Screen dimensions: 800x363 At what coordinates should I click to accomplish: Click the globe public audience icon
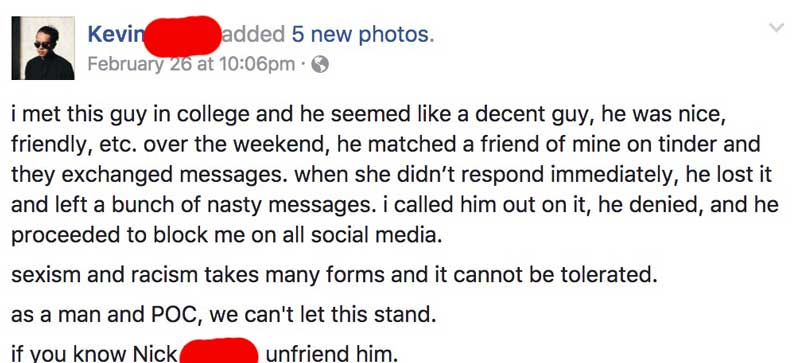[x=320, y=64]
